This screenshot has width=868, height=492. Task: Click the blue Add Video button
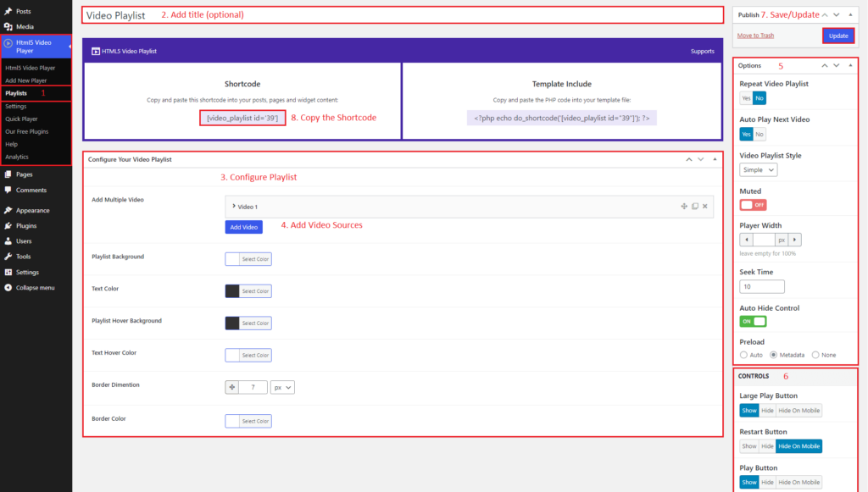[x=244, y=227]
